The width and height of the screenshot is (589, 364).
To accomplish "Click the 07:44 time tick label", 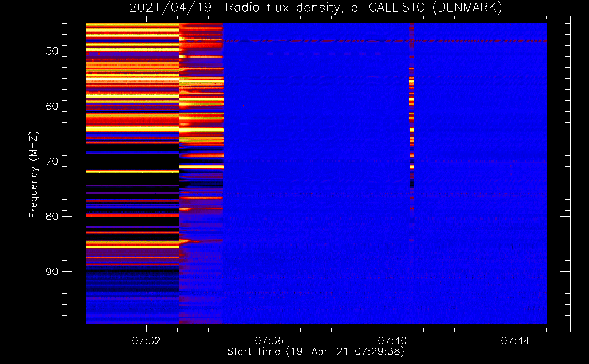I will tap(515, 341).
